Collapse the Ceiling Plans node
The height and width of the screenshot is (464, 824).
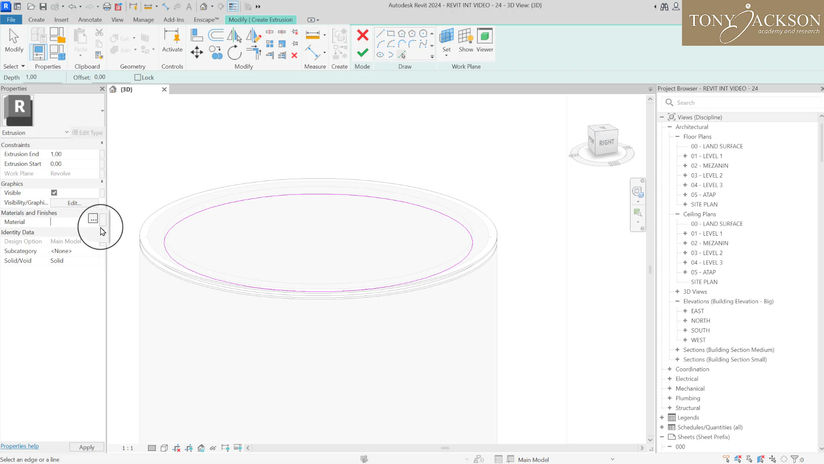677,214
